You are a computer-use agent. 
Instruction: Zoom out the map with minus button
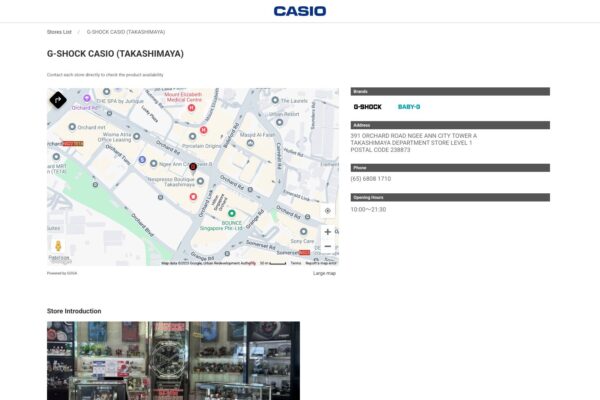coord(328,247)
